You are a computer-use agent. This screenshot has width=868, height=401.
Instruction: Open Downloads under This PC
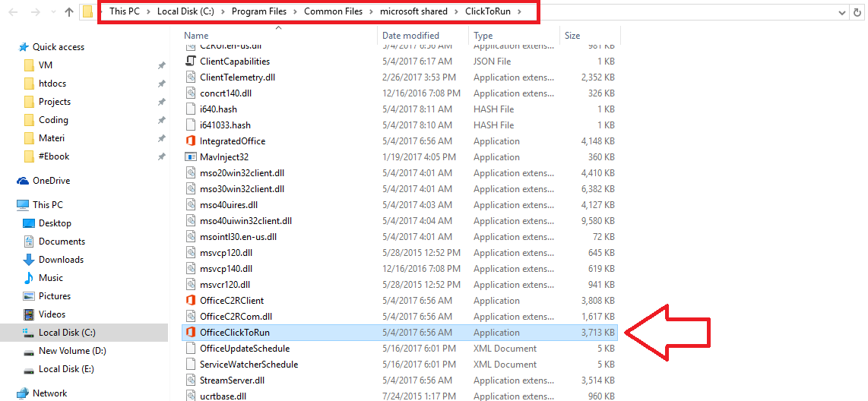pos(61,260)
